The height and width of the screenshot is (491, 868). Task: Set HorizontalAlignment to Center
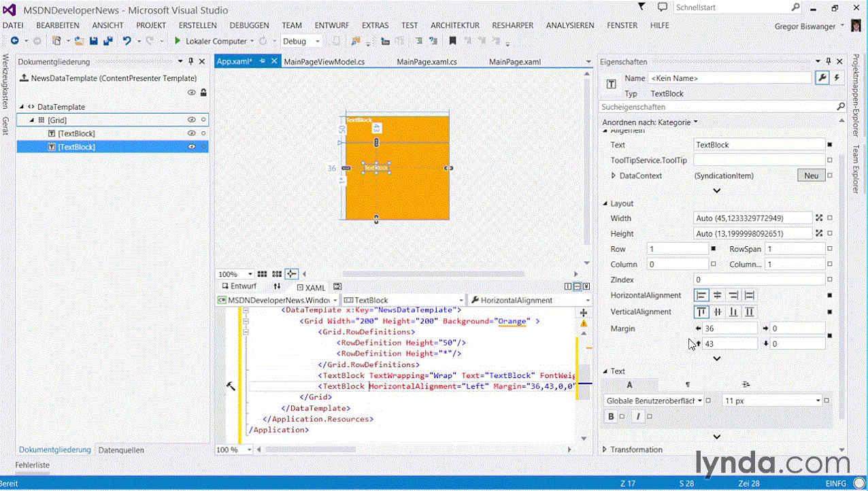(717, 295)
